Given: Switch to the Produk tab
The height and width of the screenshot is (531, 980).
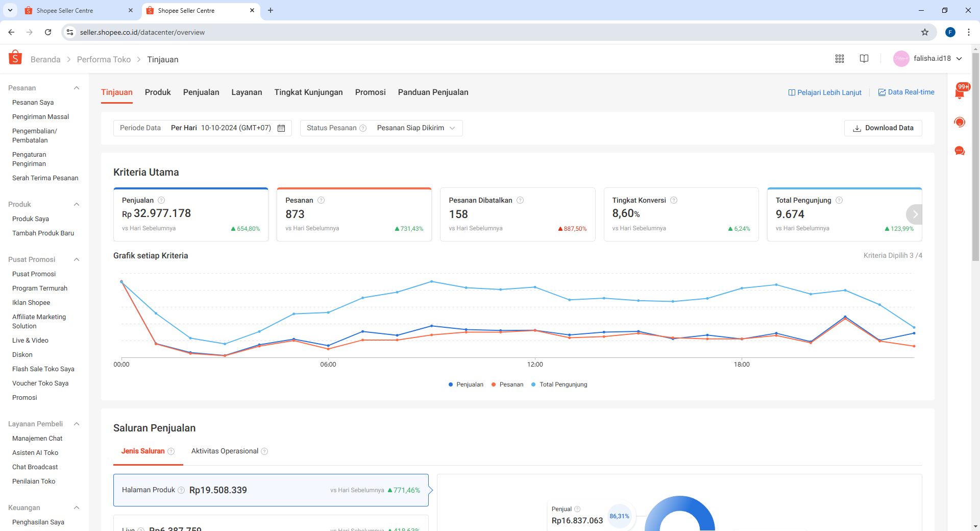Looking at the screenshot, I should tap(158, 92).
